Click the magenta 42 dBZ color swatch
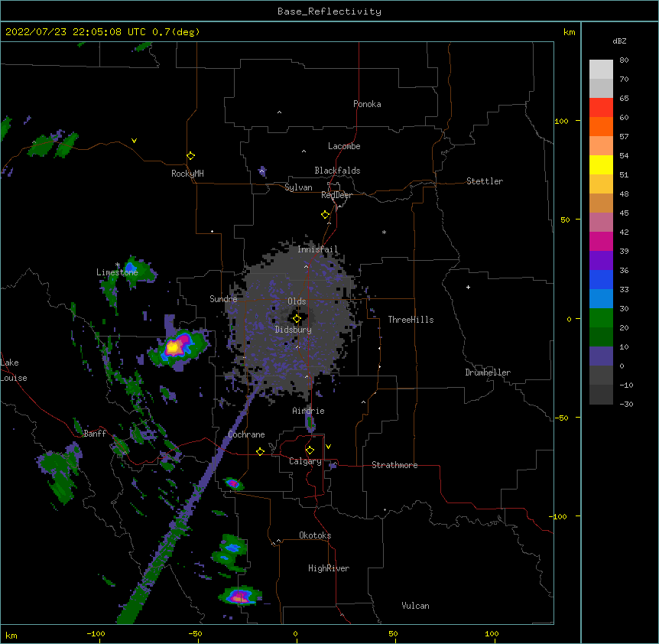Screen dimensions: 659x644 tap(601, 241)
